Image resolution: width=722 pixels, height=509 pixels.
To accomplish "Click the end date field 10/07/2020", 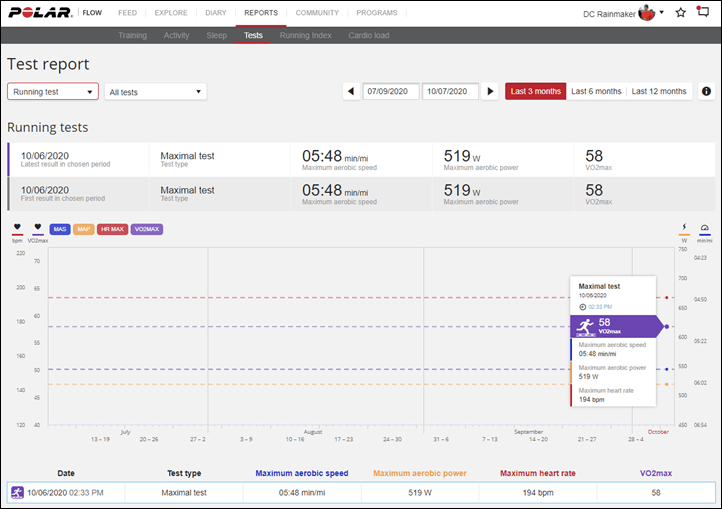I will coord(450,91).
